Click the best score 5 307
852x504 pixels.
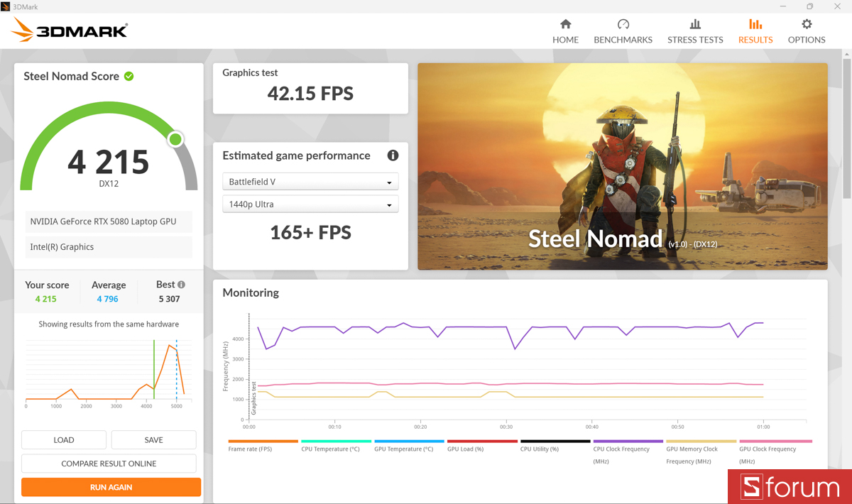coord(169,299)
